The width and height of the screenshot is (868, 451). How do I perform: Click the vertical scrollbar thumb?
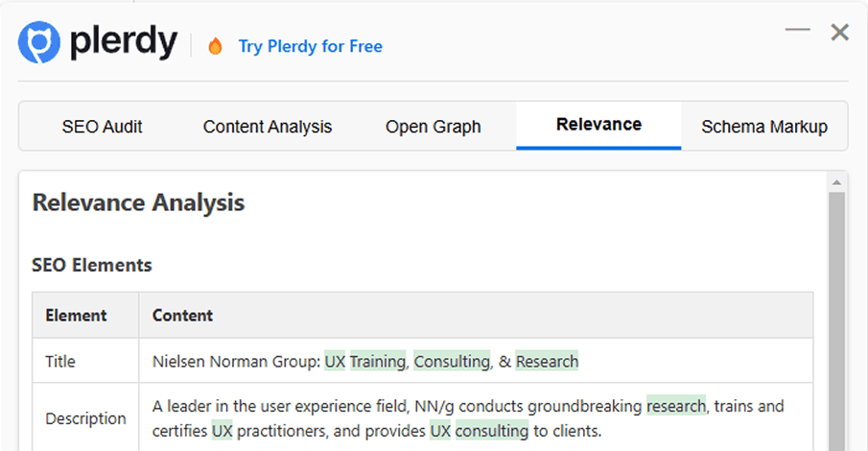837,317
